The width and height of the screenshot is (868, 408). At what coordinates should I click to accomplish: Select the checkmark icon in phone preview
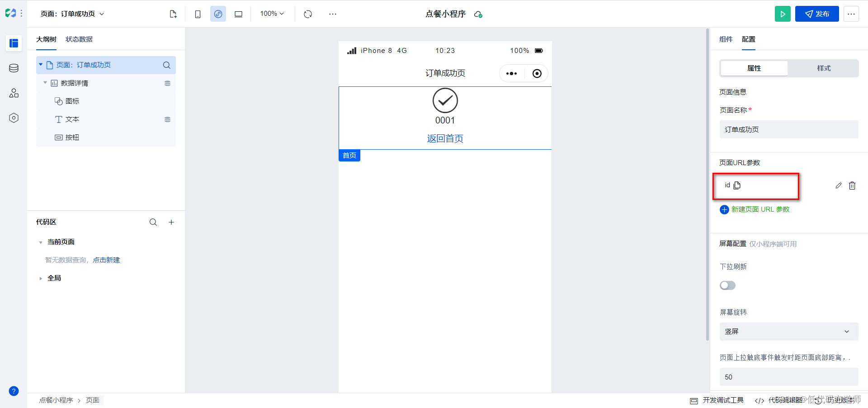coord(445,100)
